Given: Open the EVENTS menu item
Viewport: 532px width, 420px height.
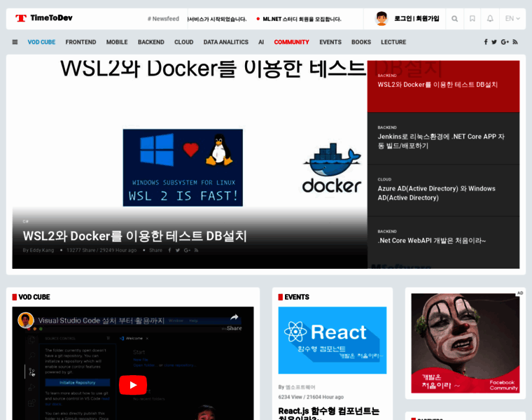Looking at the screenshot, I should coord(330,42).
